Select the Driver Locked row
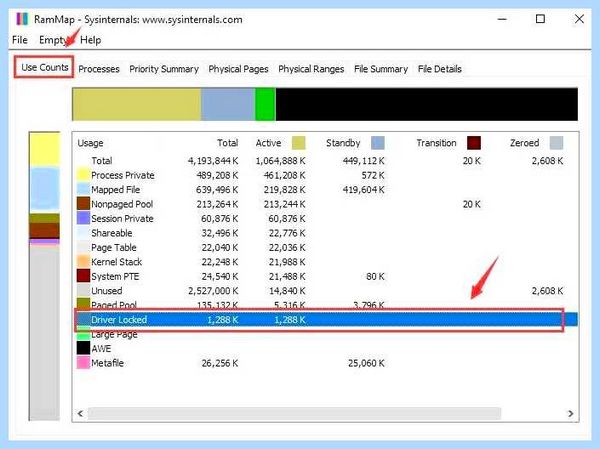This screenshot has width=600, height=449. [x=325, y=320]
